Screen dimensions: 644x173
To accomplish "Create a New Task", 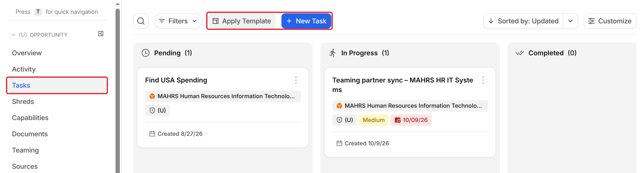I will (x=306, y=21).
